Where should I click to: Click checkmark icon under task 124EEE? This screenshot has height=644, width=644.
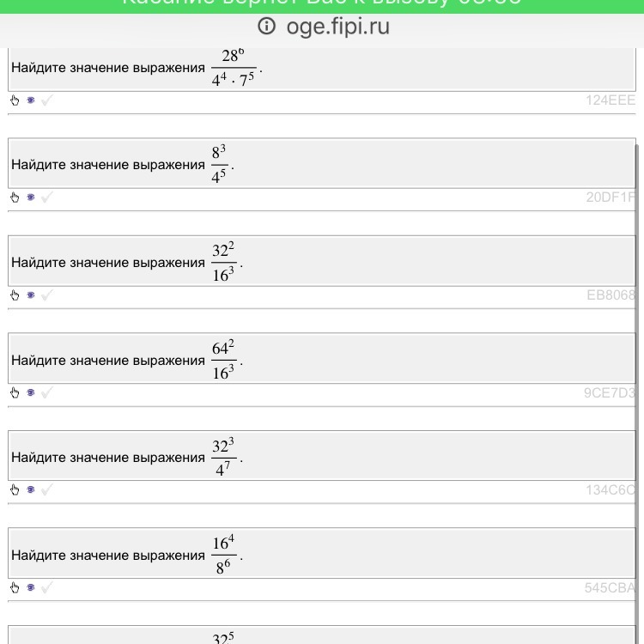(46, 100)
